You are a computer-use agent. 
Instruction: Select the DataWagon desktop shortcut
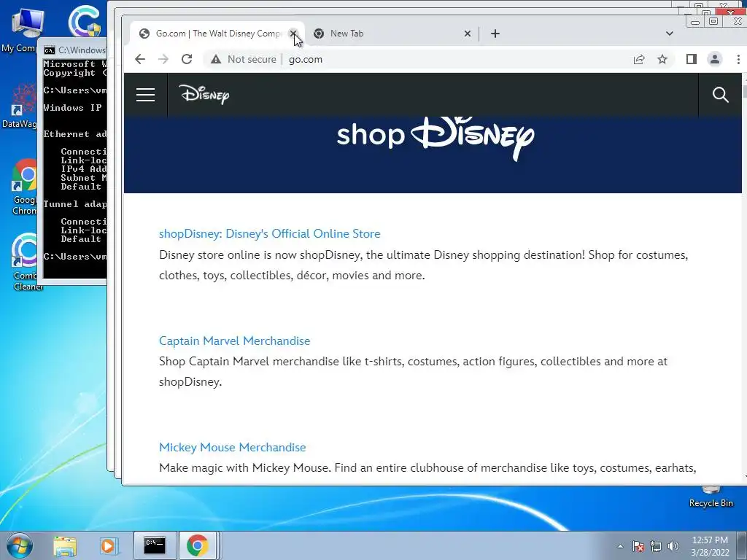pyautogui.click(x=20, y=106)
